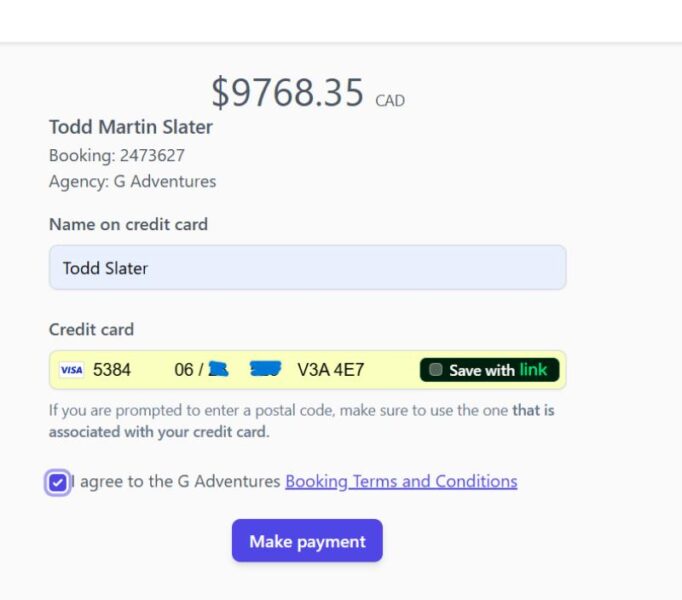
Task: Click the "Name on credit card" label
Action: tap(128, 224)
